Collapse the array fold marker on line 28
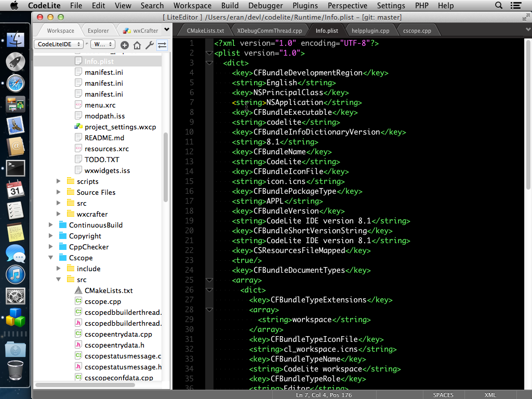The width and height of the screenshot is (532, 399). coord(209,310)
